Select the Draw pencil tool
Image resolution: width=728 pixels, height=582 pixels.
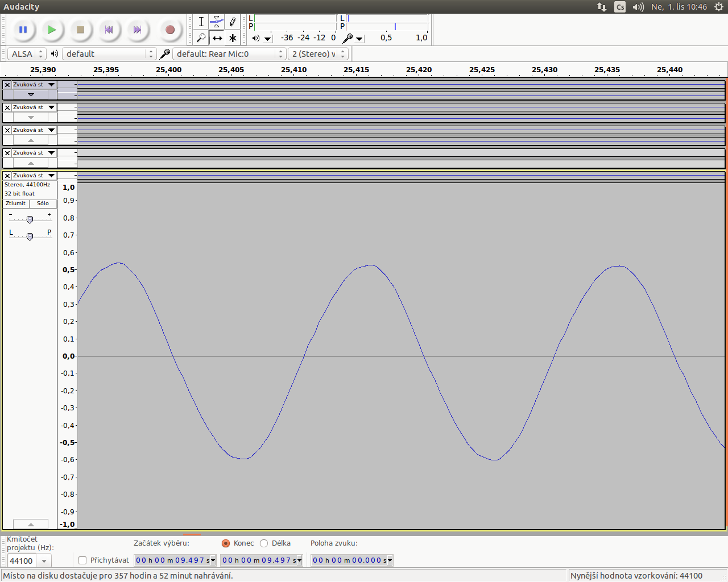[x=233, y=22]
